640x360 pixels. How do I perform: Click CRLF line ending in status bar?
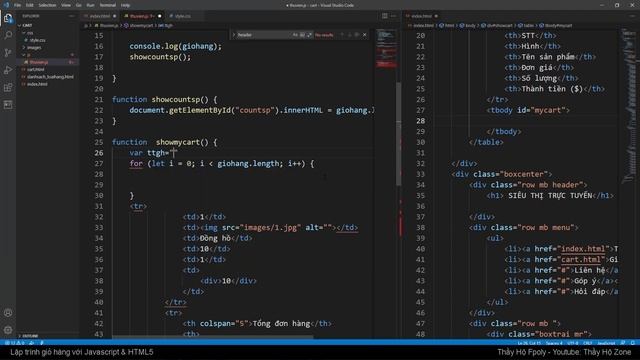point(587,343)
